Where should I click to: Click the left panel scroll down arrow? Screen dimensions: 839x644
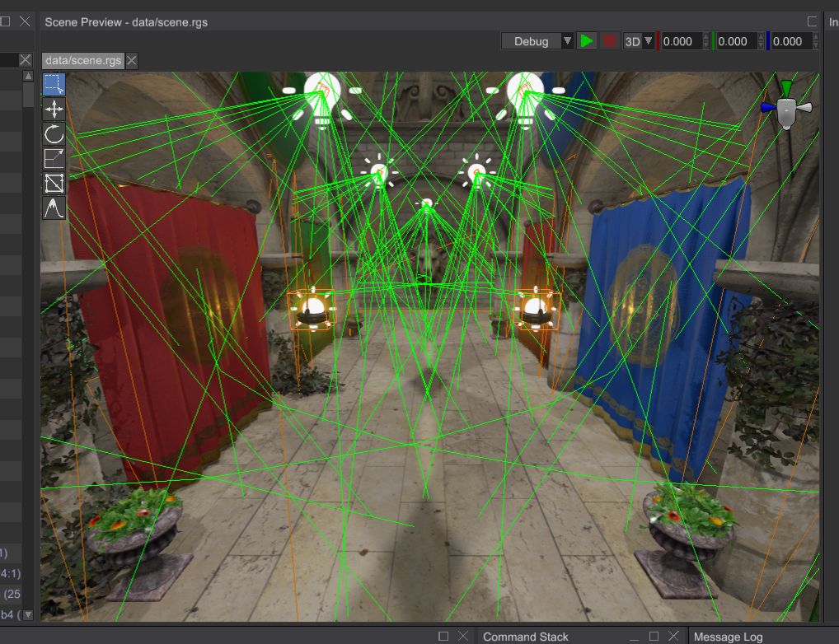(28, 614)
